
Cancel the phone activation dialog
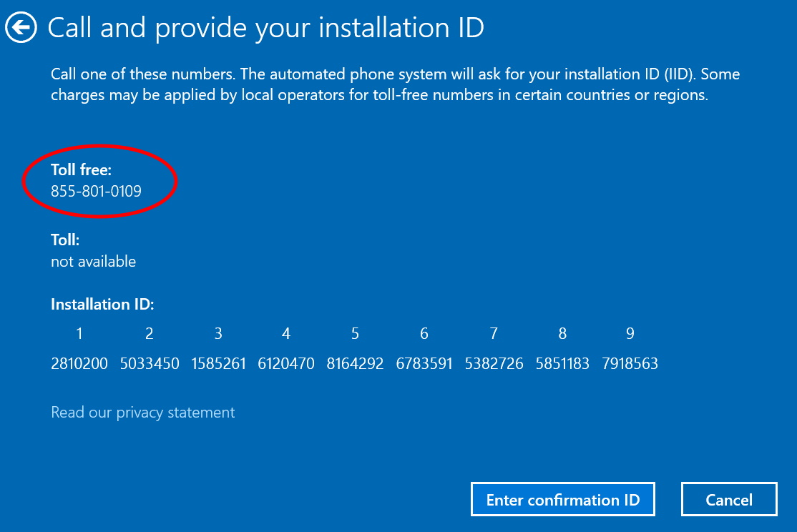(729, 500)
